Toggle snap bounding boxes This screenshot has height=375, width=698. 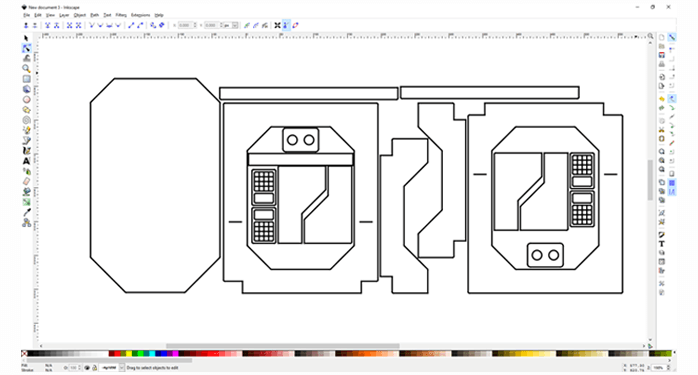click(672, 49)
